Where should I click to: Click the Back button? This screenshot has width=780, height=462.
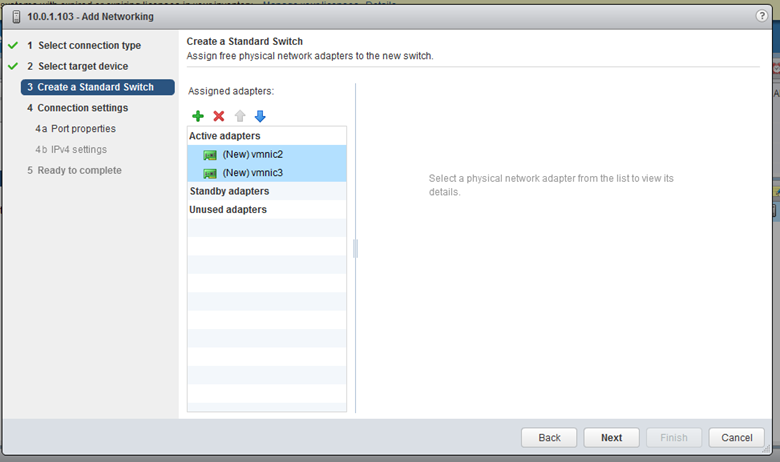pos(549,438)
